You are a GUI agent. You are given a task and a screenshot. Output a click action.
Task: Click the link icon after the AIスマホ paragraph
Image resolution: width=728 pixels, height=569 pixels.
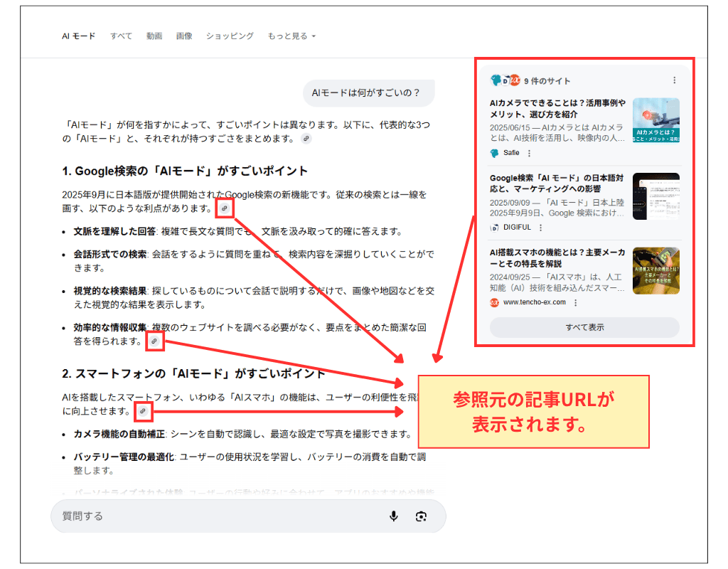click(x=143, y=411)
